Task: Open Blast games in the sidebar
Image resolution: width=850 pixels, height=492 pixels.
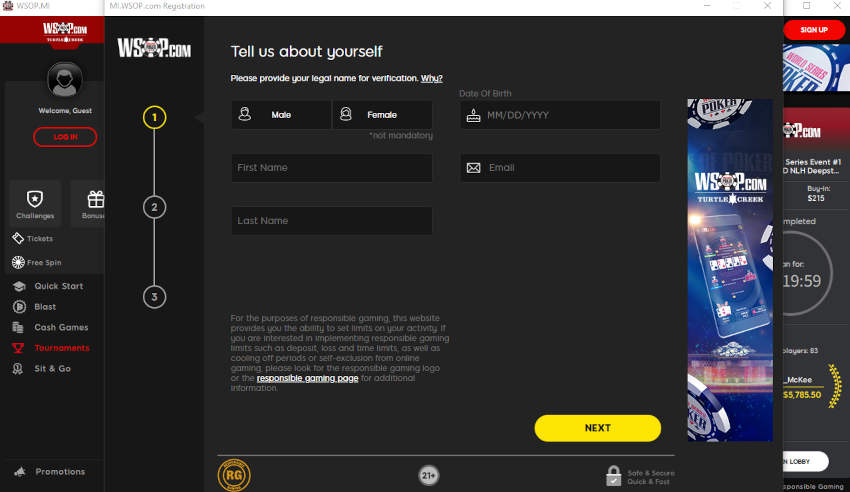Action: tap(45, 307)
